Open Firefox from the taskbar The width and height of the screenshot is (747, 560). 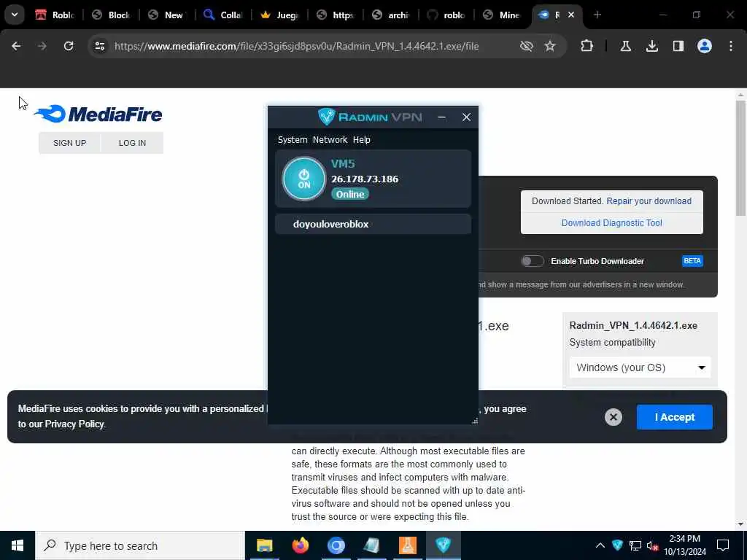(x=300, y=545)
